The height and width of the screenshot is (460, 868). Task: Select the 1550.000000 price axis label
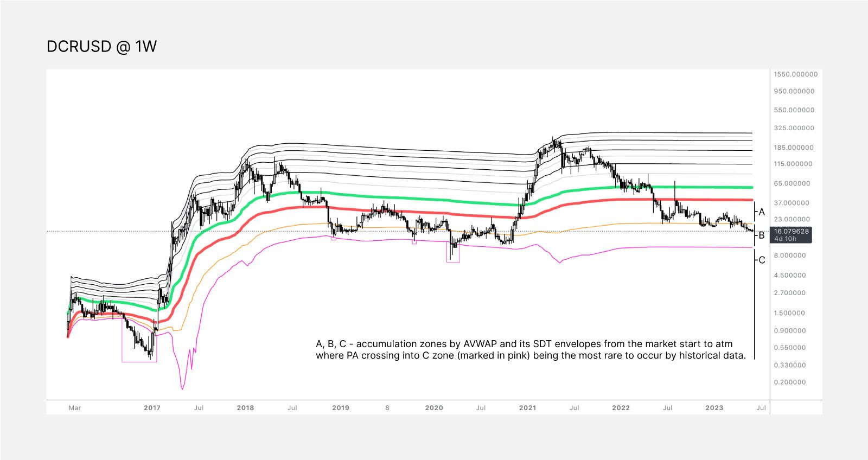pyautogui.click(x=796, y=74)
